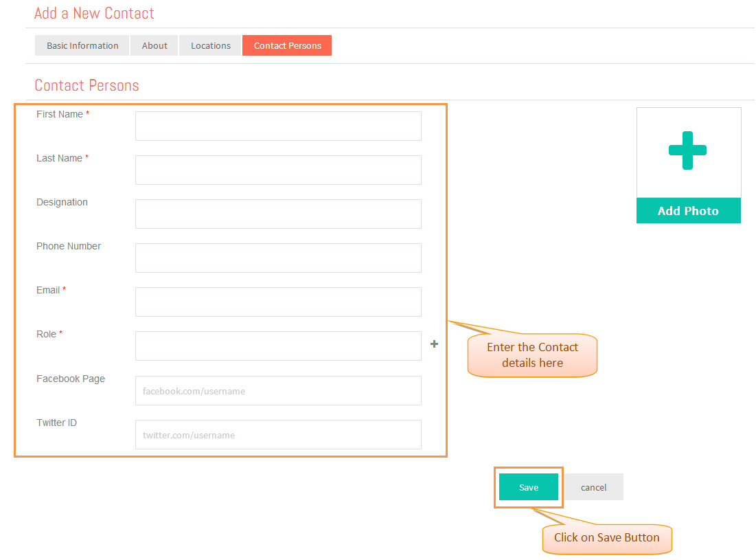Click the cancel button
Image resolution: width=756 pixels, height=560 pixels.
tap(593, 487)
